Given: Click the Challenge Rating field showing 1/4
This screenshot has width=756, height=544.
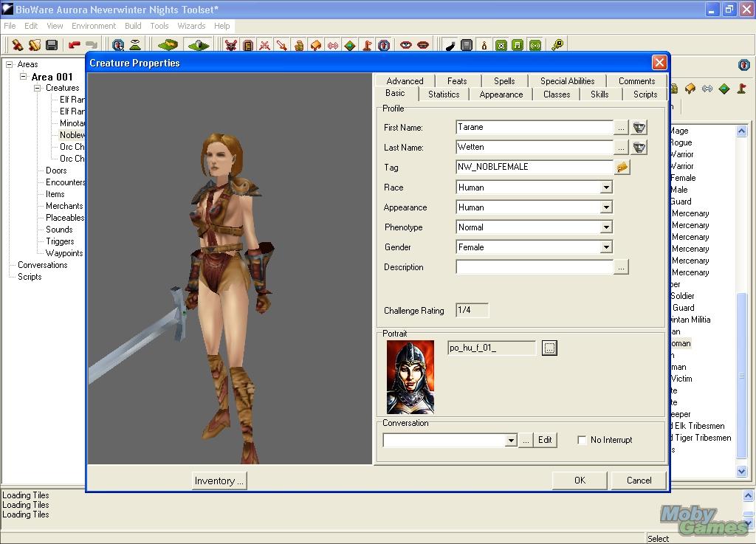Looking at the screenshot, I should pos(472,310).
